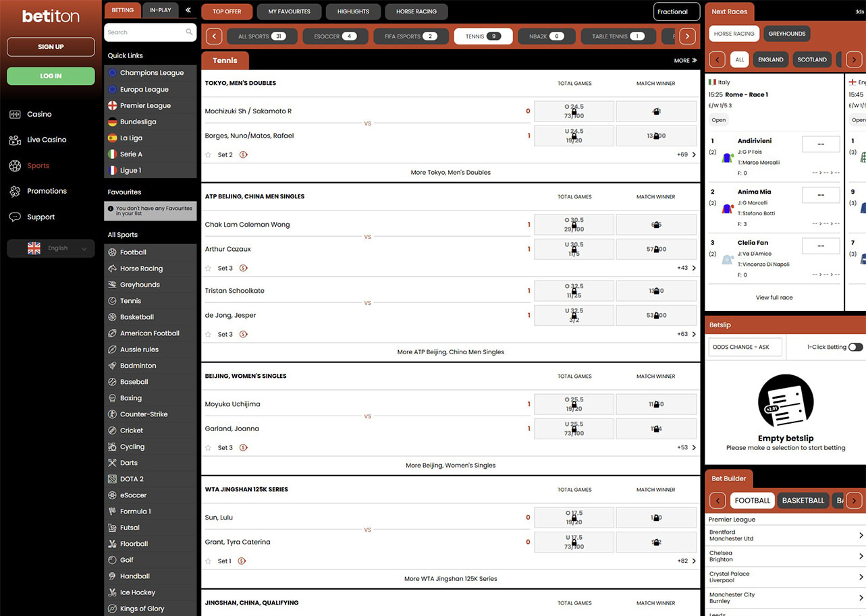Open the Fractional odds format dropdown
866x616 pixels.
coord(675,11)
